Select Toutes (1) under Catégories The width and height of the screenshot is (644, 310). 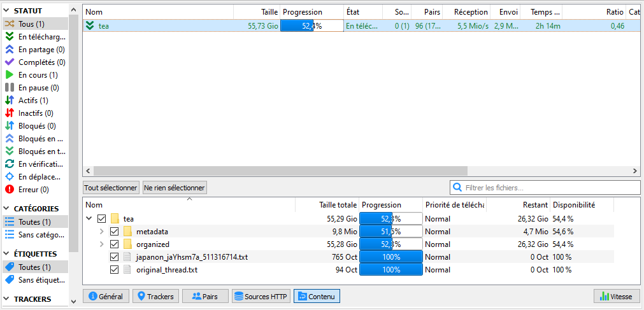(x=35, y=222)
